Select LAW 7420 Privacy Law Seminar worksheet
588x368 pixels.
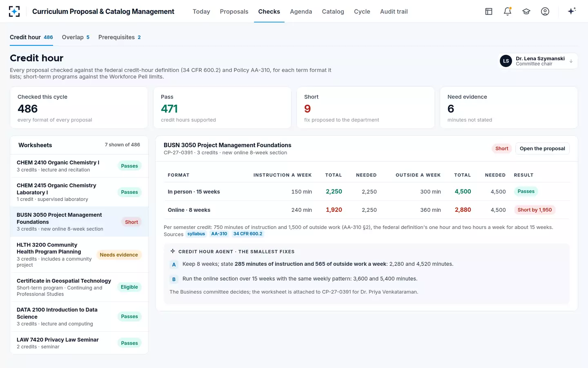pos(79,343)
